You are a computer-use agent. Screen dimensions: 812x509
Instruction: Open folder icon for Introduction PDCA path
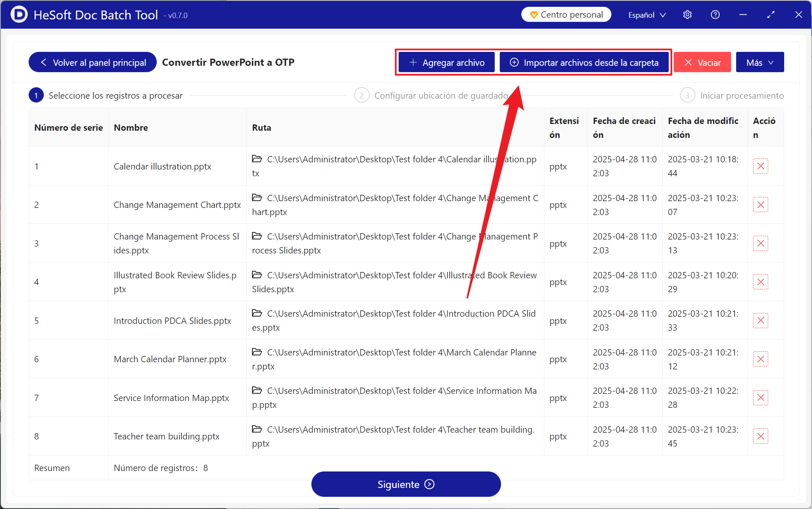pyautogui.click(x=257, y=313)
